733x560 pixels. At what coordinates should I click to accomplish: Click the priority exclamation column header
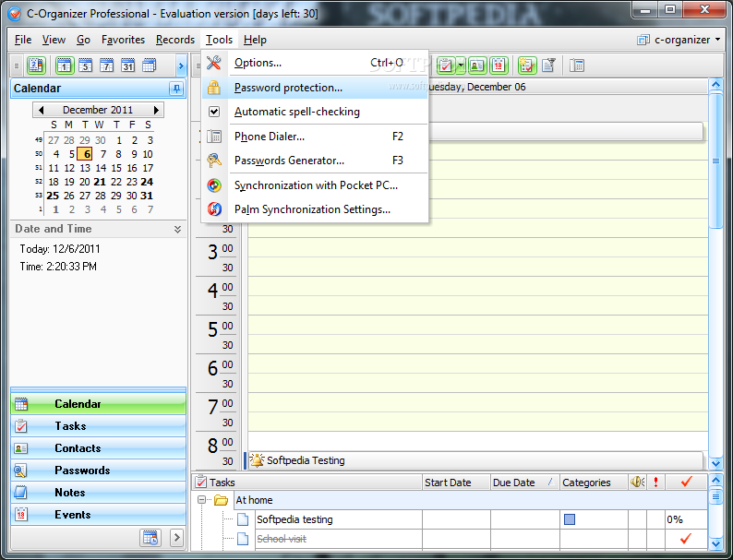pyautogui.click(x=655, y=482)
